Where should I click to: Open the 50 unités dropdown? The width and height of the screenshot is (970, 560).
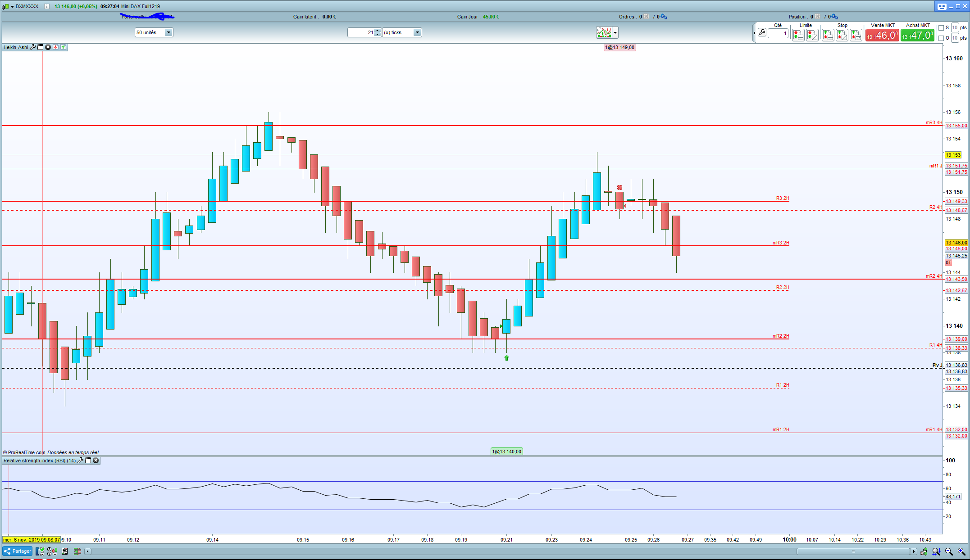[x=168, y=32]
